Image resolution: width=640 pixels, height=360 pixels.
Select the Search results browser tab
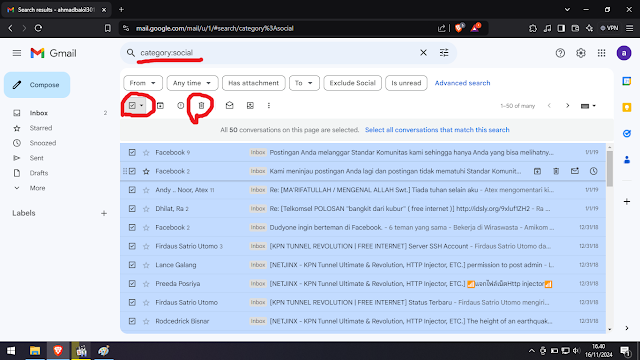[x=56, y=9]
